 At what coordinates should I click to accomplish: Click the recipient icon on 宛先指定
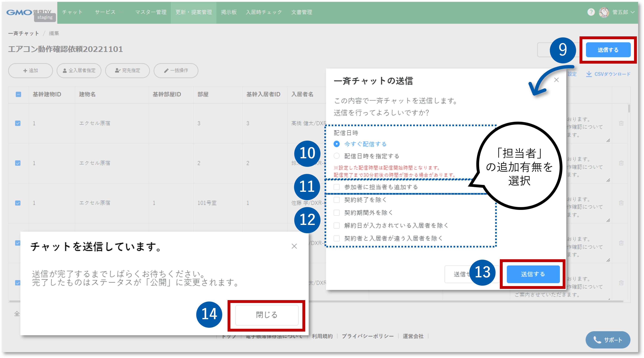click(x=118, y=71)
